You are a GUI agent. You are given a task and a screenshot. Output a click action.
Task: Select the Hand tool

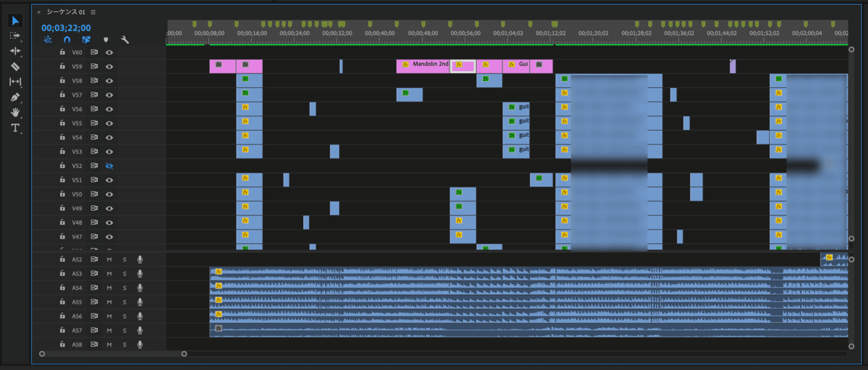[x=15, y=112]
